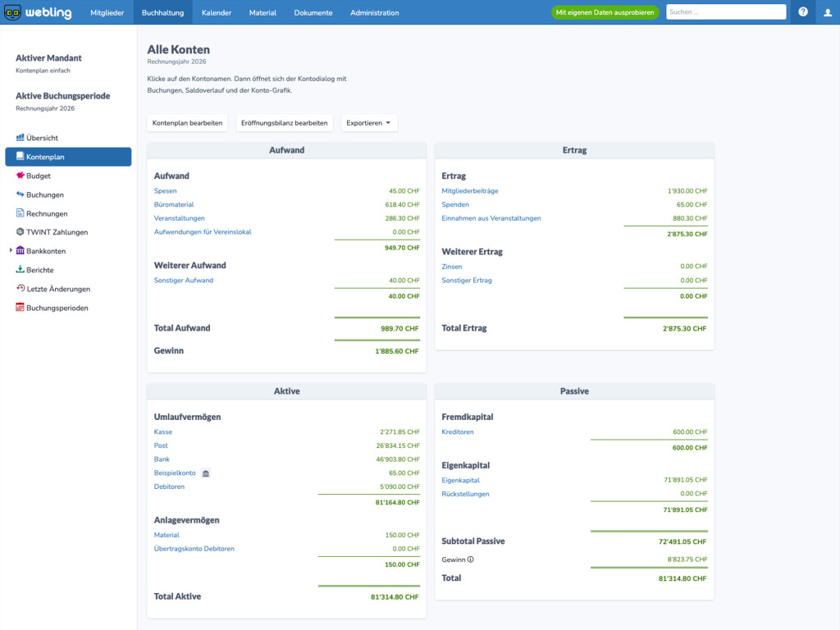Click Eröffnungsbilanz bearbeiten button
Viewport: 840px width, 630px height.
pos(285,123)
